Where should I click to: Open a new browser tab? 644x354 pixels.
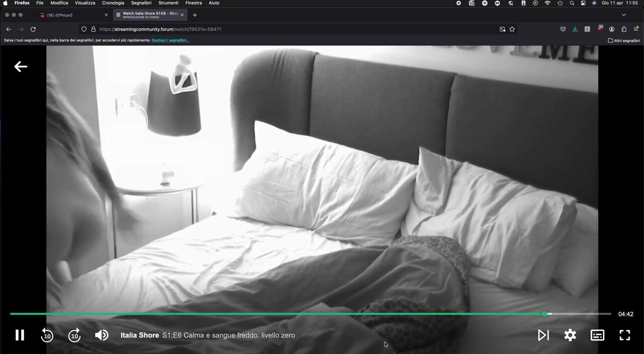tap(195, 15)
